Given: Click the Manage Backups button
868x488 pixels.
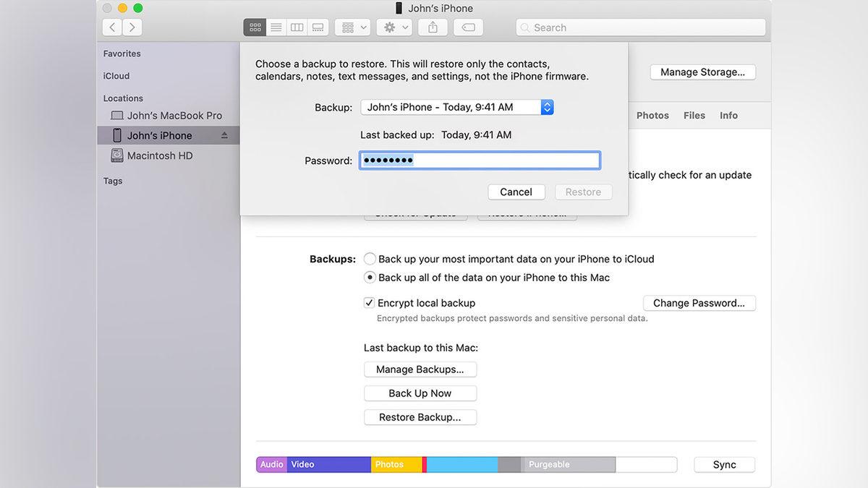Looking at the screenshot, I should point(420,369).
